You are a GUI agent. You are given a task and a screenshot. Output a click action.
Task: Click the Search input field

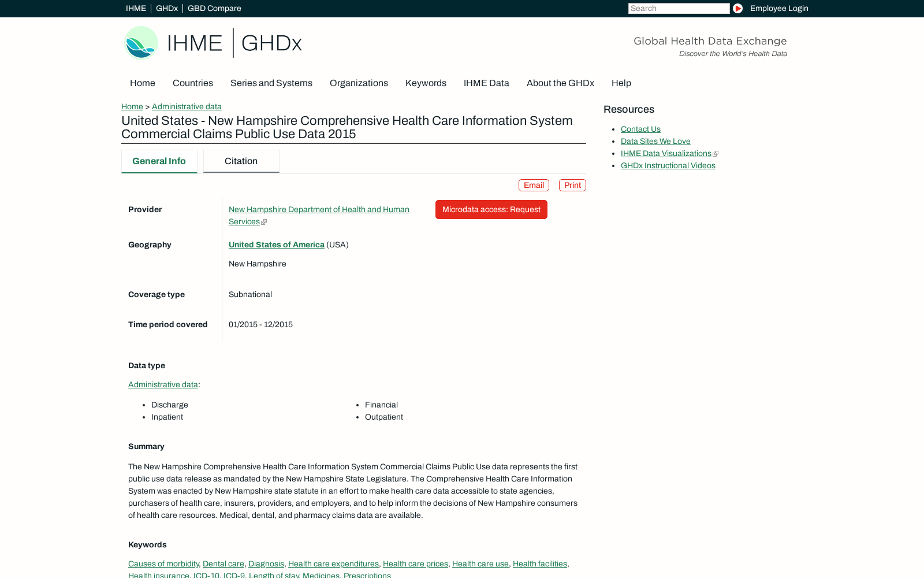pos(679,8)
